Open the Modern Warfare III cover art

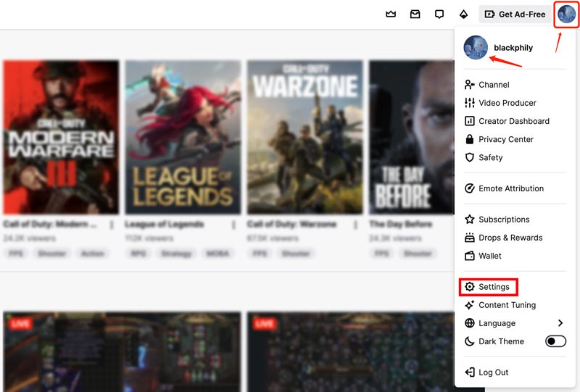61,137
